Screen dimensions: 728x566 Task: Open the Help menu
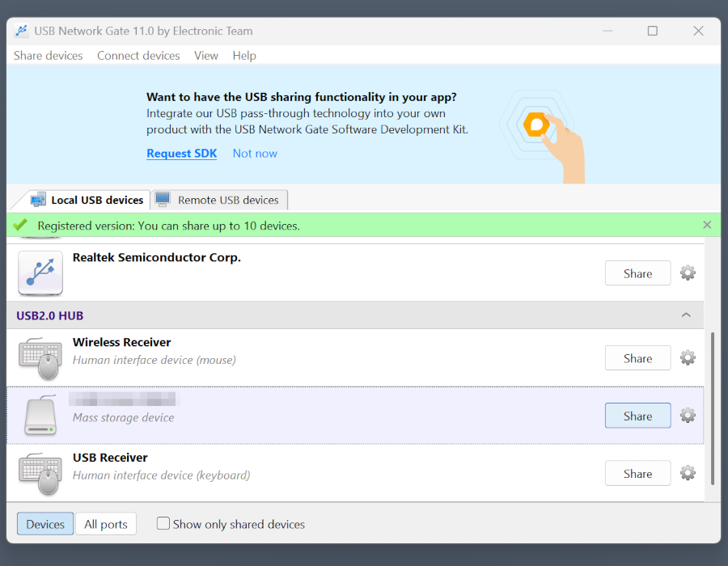click(244, 56)
